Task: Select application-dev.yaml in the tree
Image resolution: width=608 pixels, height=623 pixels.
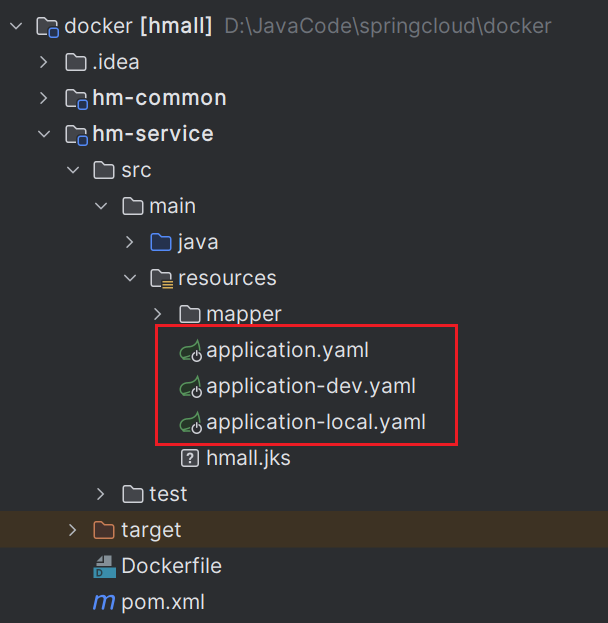Action: pos(310,387)
